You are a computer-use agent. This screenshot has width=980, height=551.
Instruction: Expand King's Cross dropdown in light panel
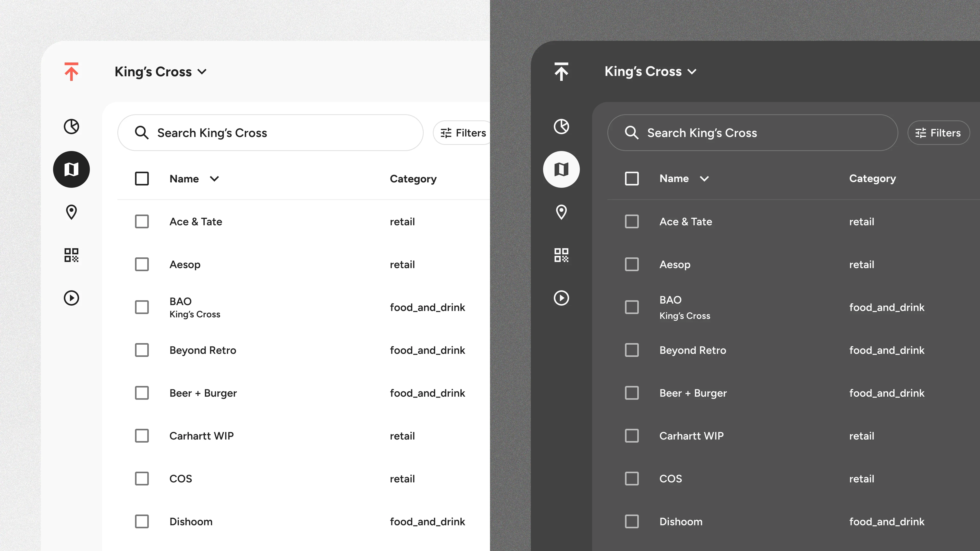pyautogui.click(x=161, y=71)
